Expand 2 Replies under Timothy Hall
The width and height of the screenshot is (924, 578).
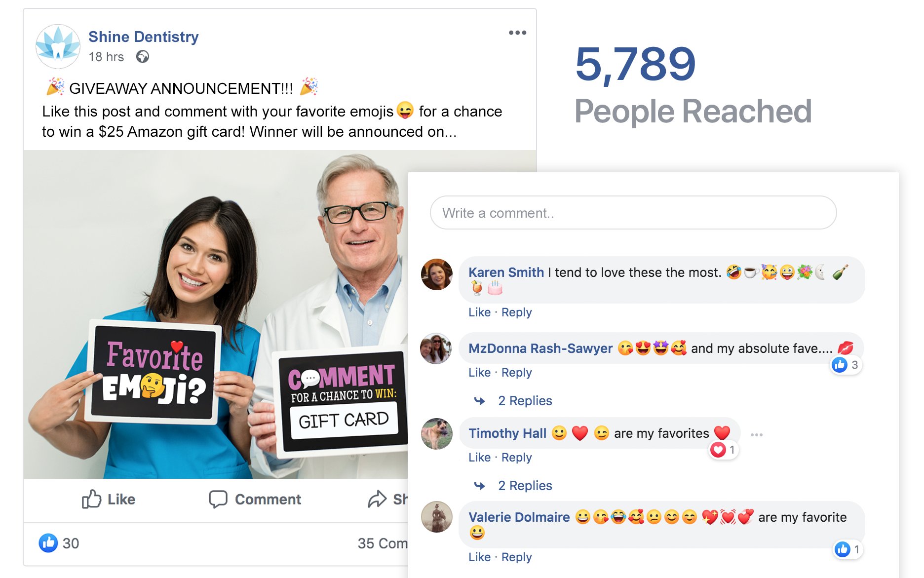pos(525,486)
